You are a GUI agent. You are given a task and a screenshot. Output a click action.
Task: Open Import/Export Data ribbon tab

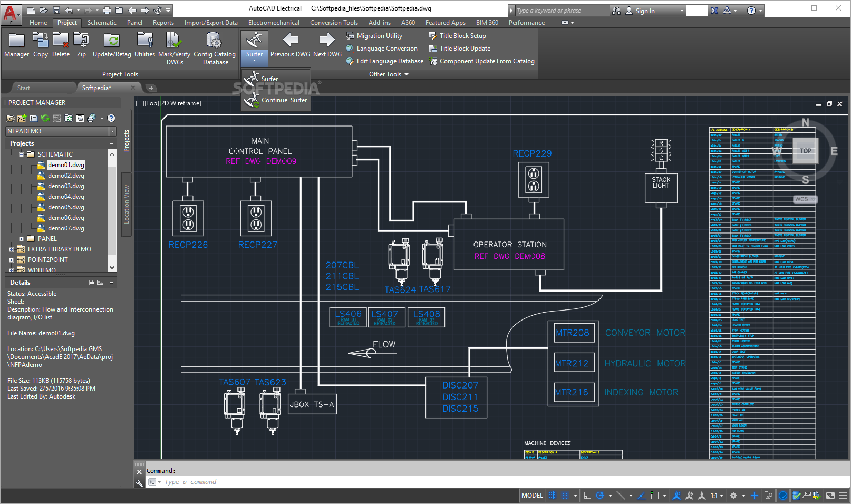pyautogui.click(x=211, y=23)
